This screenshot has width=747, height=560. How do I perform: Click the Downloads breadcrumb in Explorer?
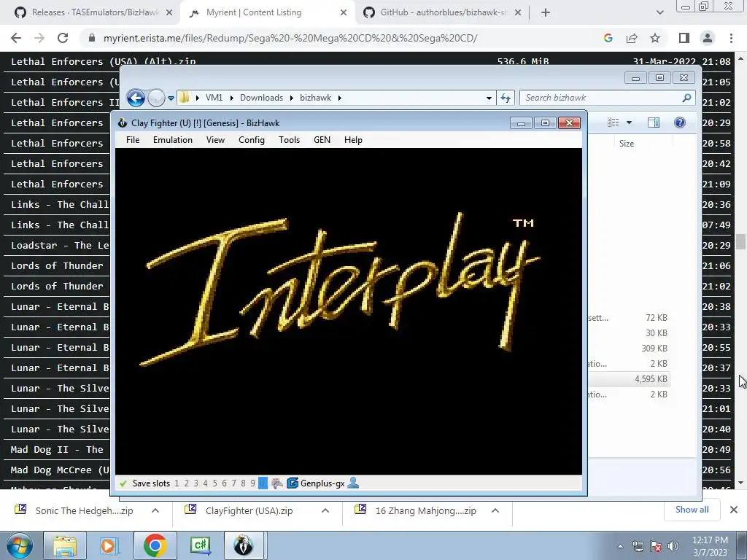(x=262, y=98)
